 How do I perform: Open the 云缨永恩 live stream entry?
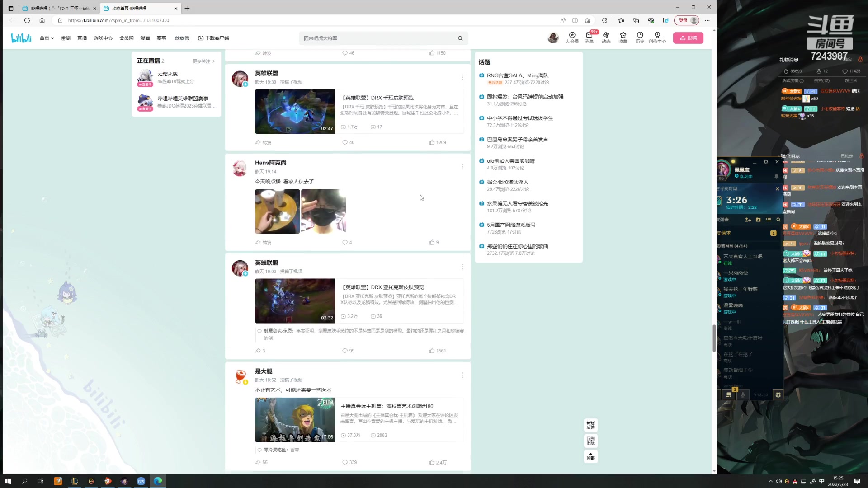click(x=176, y=78)
